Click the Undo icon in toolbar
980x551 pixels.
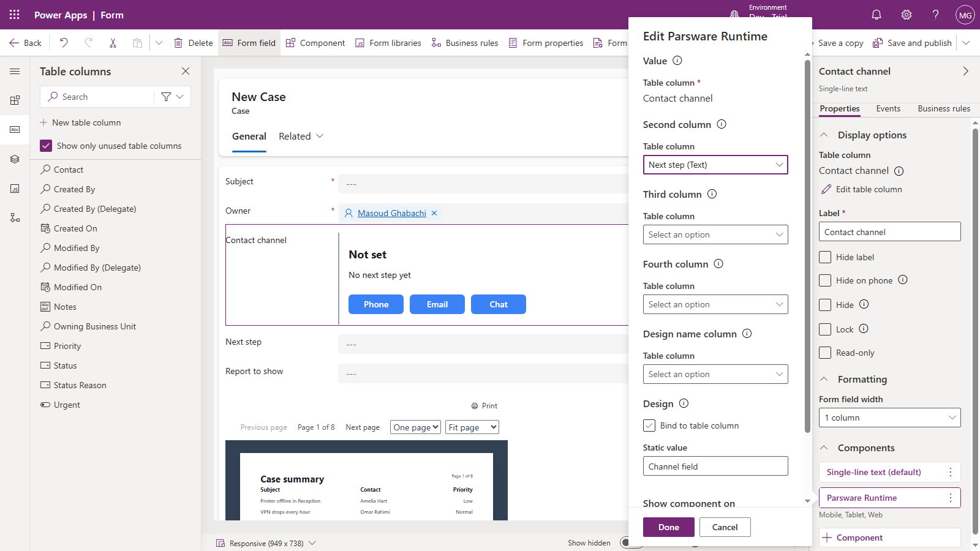click(x=64, y=43)
